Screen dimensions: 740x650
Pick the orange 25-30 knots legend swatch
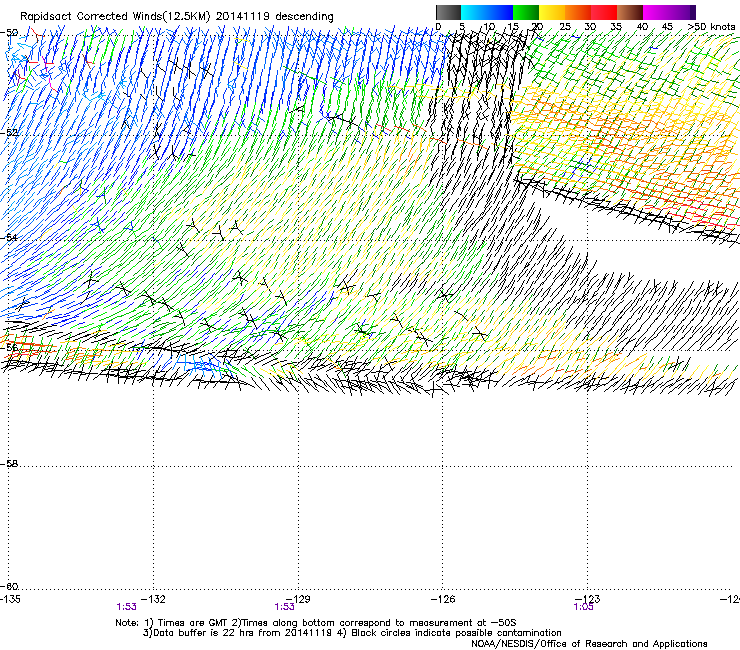578,12
